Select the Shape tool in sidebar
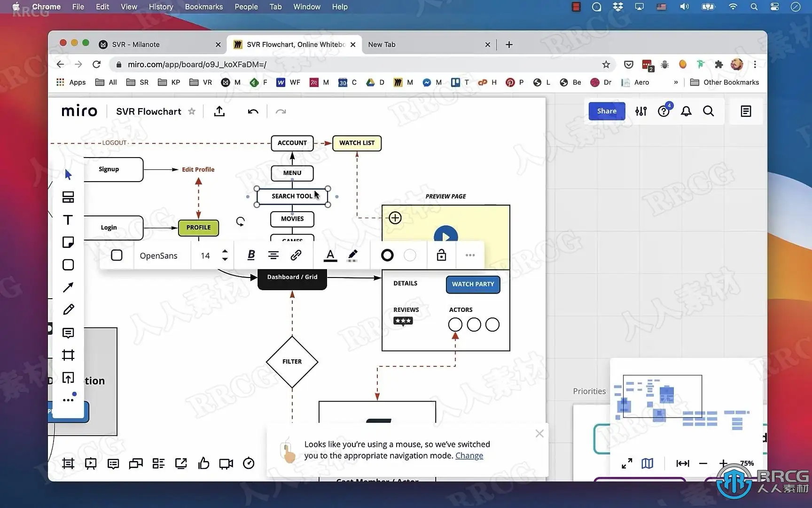 [68, 265]
